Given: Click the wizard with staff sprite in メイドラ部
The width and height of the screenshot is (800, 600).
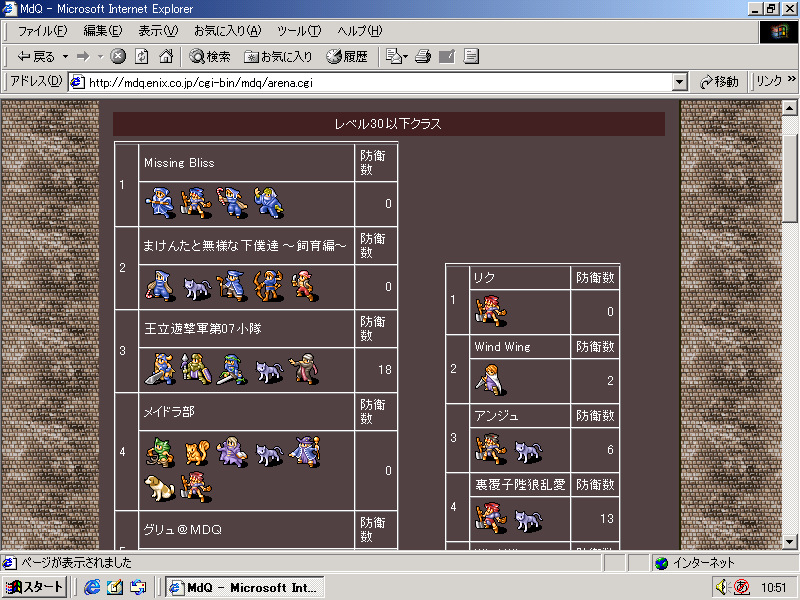Looking at the screenshot, I should 305,452.
